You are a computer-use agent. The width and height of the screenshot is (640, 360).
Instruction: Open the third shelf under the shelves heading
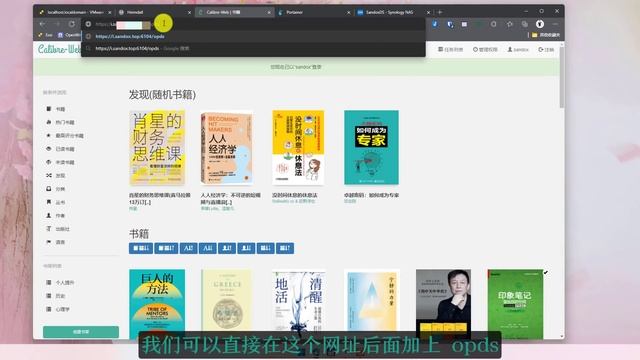(58, 309)
